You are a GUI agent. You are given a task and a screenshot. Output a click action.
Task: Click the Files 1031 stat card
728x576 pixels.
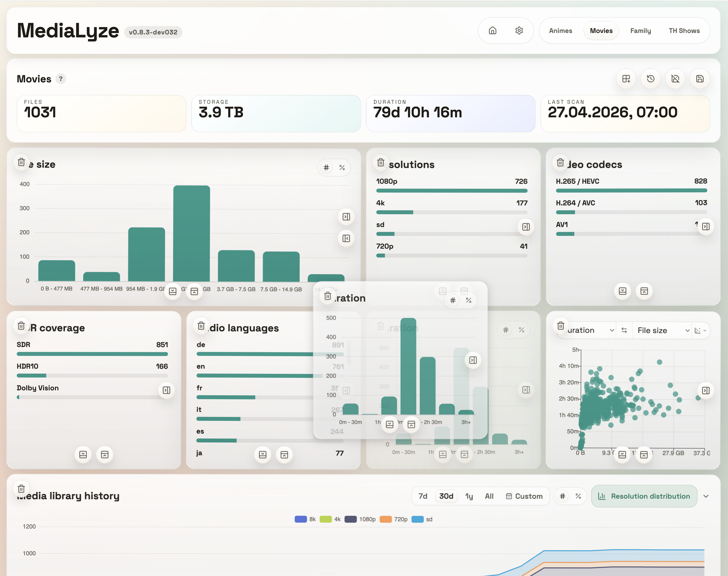coord(102,114)
